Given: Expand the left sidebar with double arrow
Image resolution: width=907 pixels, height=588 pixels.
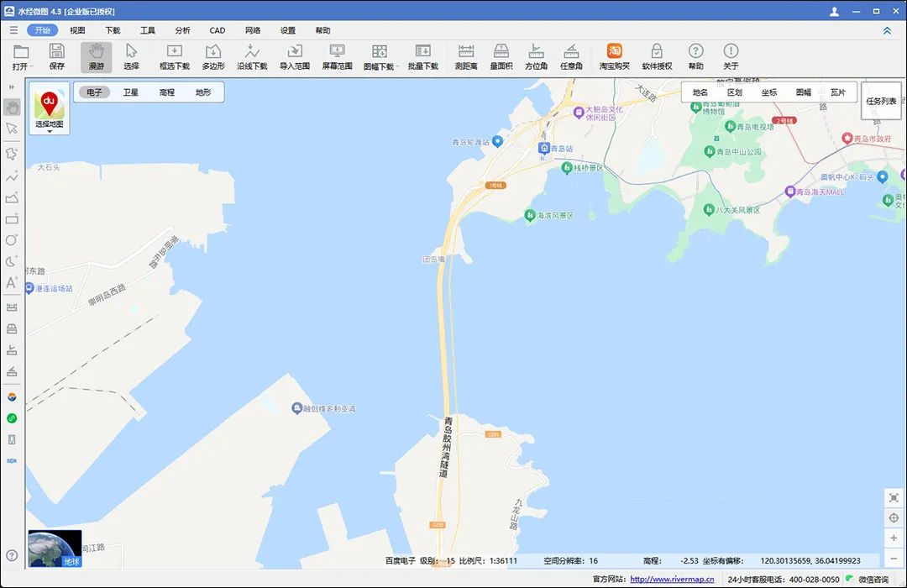Looking at the screenshot, I should (12, 87).
